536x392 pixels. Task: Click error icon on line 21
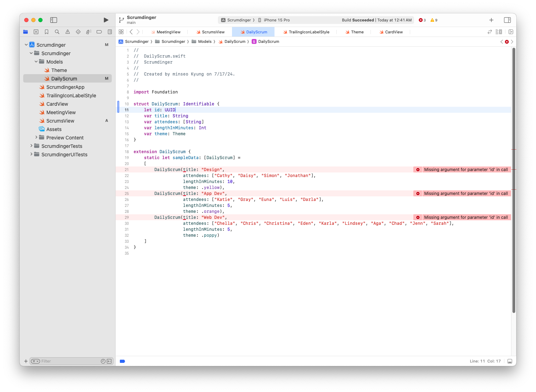tap(418, 170)
